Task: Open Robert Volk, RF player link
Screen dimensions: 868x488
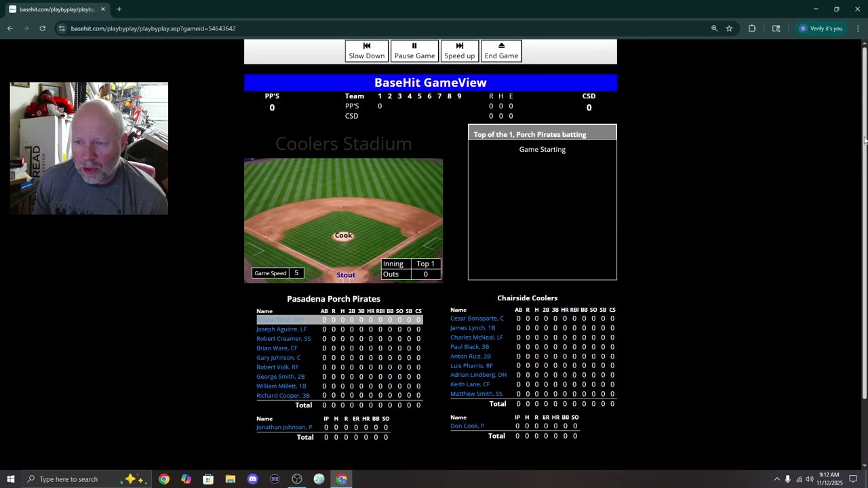Action: click(x=277, y=367)
